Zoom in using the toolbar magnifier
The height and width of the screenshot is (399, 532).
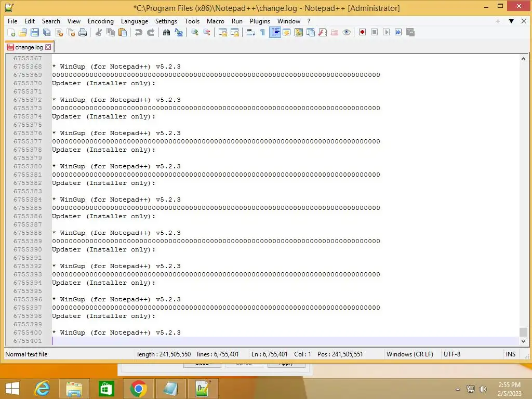point(195,32)
